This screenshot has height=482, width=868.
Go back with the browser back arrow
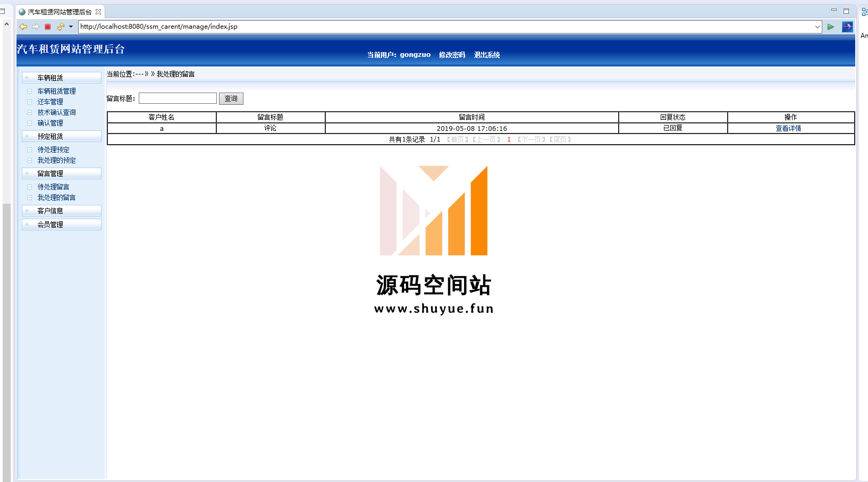tap(23, 27)
